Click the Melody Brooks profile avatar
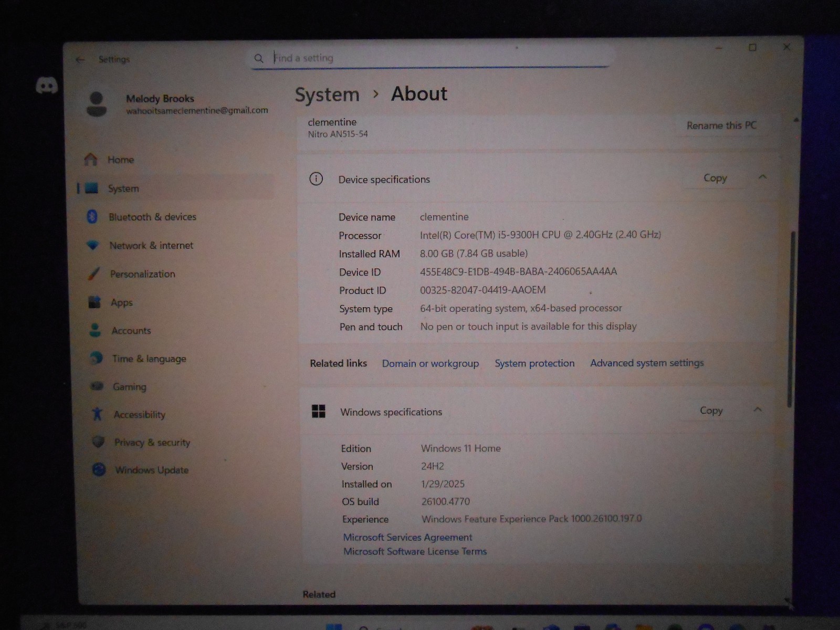840x630 pixels. 97,104
